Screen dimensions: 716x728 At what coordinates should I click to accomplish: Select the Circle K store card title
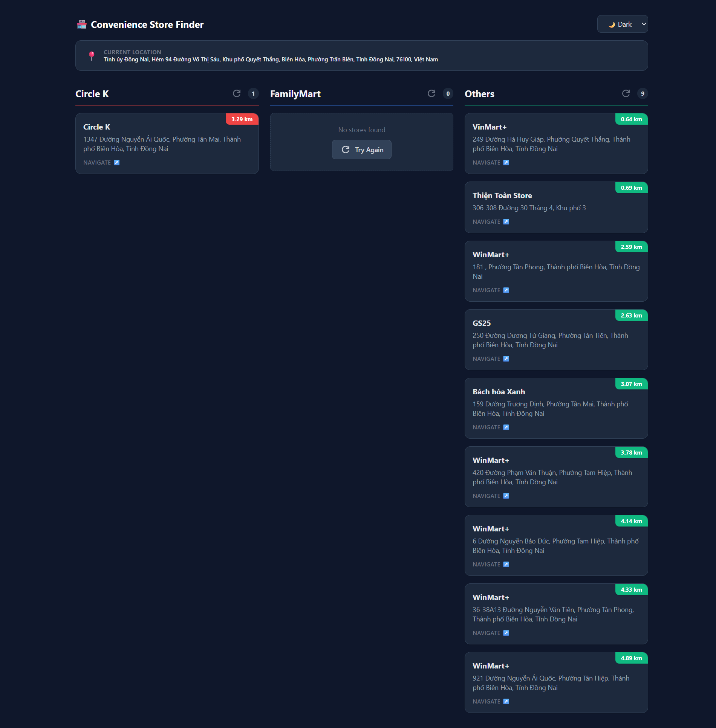click(96, 127)
